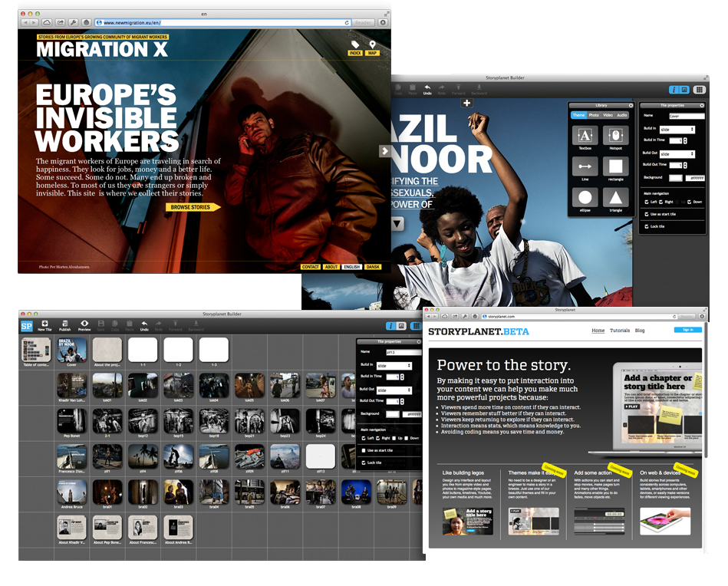
Task: Enable 'Use as start tile' in the lower Builder
Action: 364,450
